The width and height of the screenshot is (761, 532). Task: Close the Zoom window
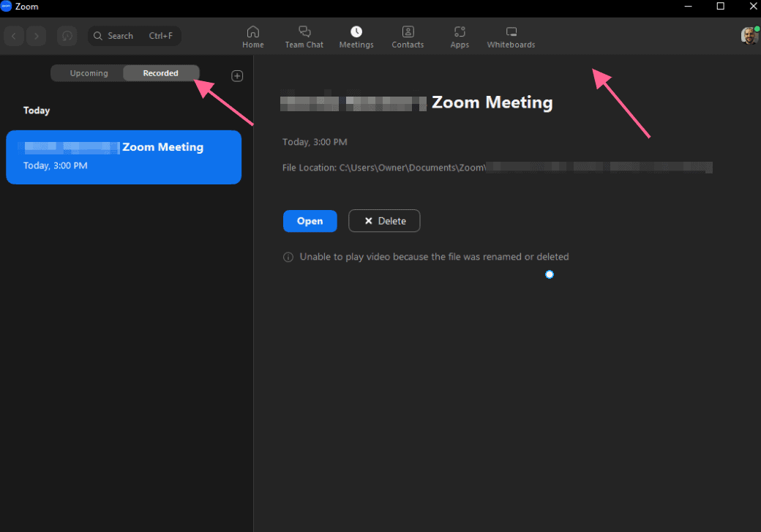(x=753, y=7)
